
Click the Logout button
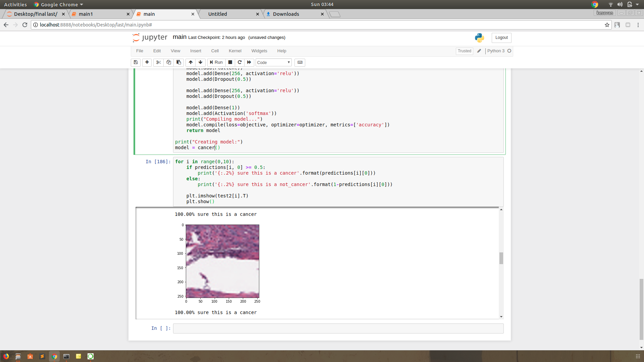click(x=501, y=38)
